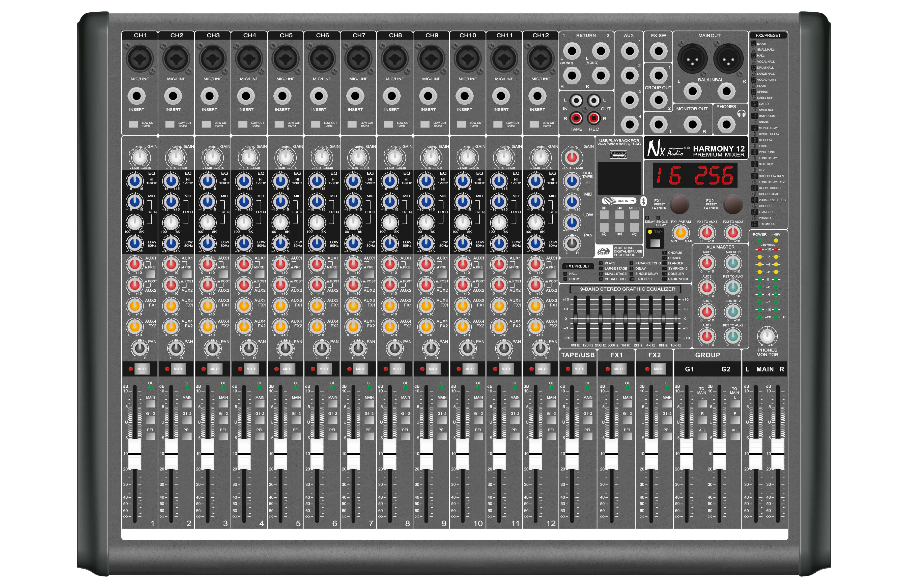
Task: Click the FX2/PRESET list header label
Action: 768,36
